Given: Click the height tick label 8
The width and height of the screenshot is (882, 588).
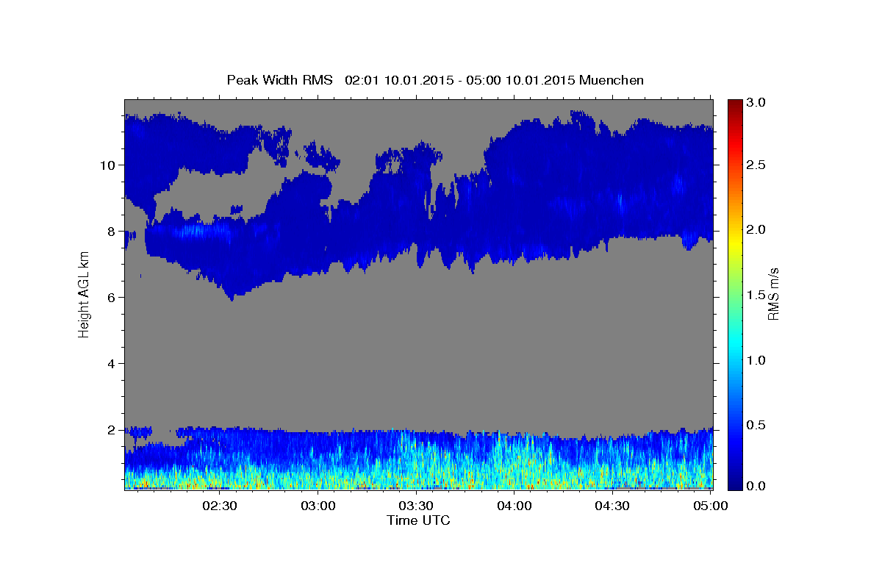Looking at the screenshot, I should tap(112, 231).
